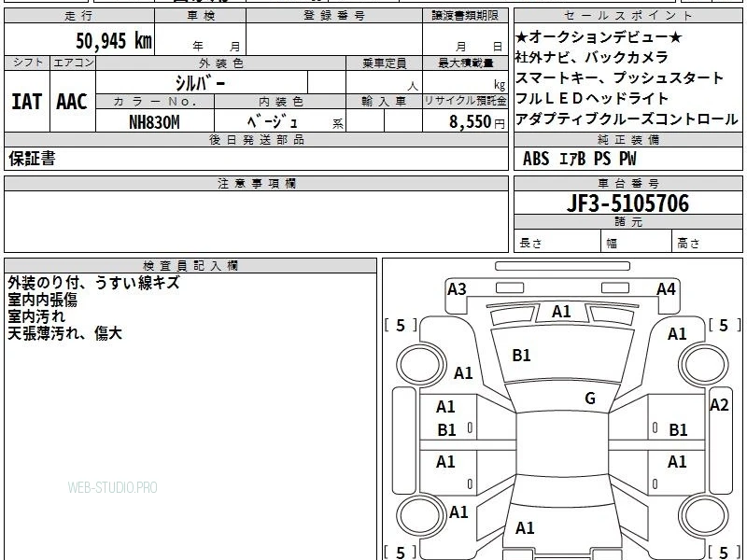Screen dimensions: 747x560
Task: Select the 社外ナビ、バックカメラ line
Action: (x=592, y=57)
